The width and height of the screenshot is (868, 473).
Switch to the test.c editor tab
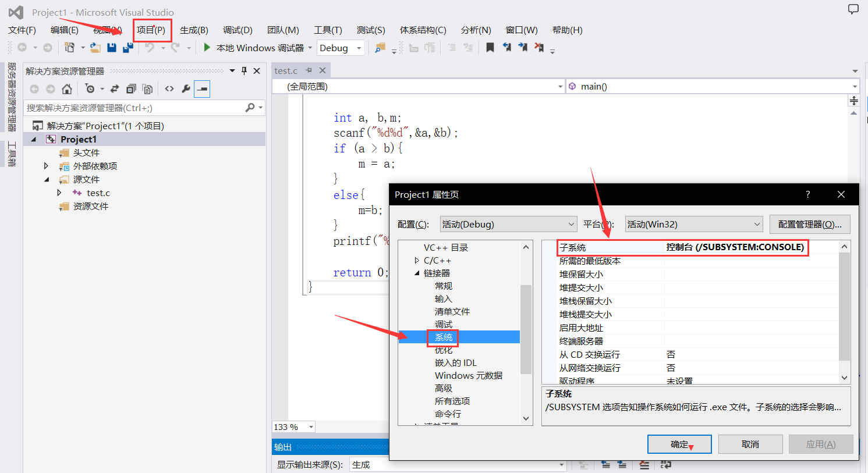tap(286, 70)
